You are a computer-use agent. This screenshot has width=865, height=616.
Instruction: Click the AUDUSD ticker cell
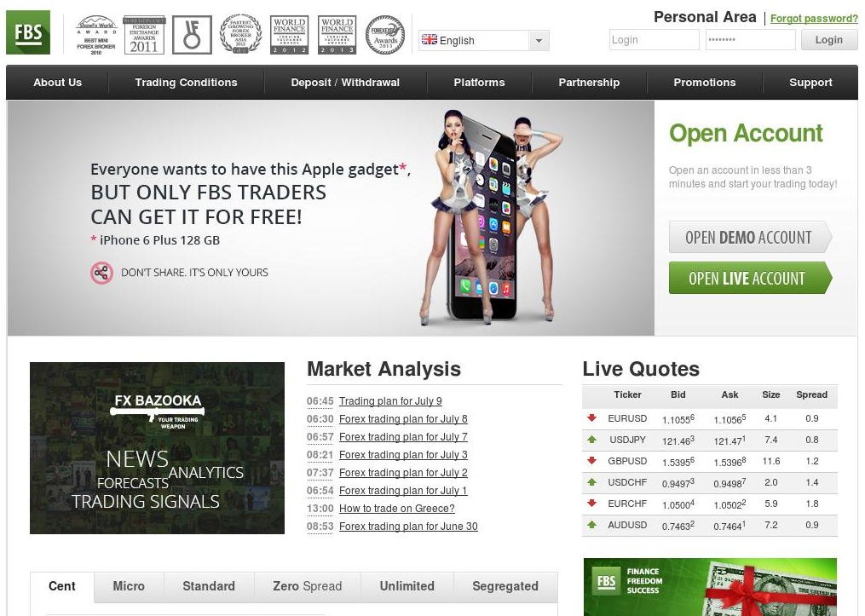pos(628,525)
